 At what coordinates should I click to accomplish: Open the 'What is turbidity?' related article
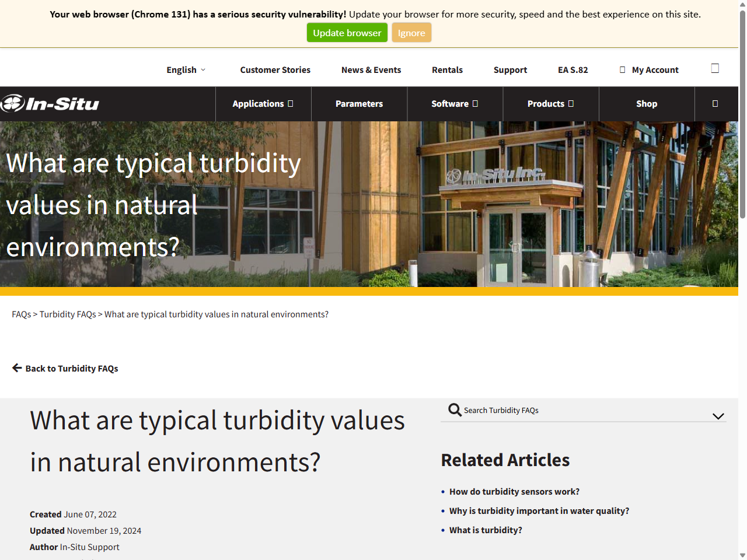coord(486,530)
